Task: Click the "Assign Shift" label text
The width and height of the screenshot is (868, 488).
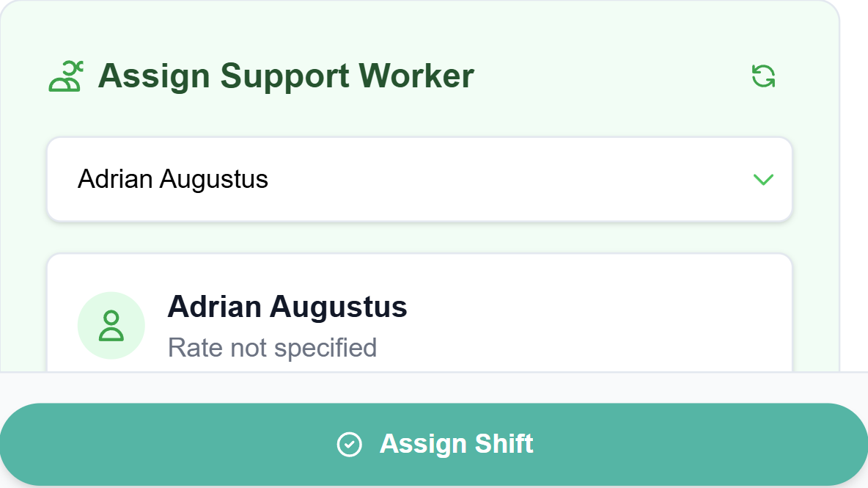Action: click(456, 444)
